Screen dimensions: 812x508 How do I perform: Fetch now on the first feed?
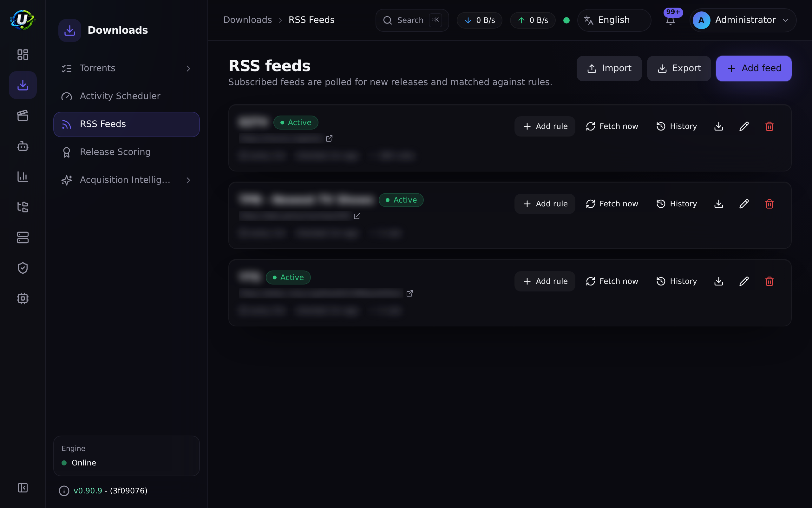(x=612, y=126)
